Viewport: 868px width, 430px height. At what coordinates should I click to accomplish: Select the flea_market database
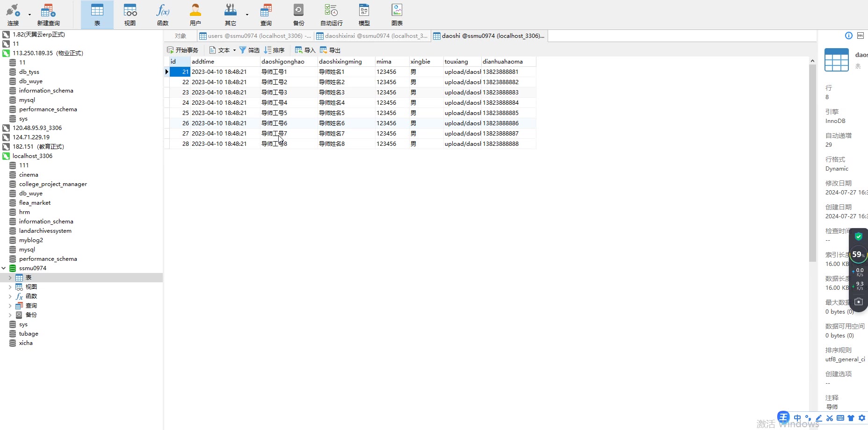(35, 203)
